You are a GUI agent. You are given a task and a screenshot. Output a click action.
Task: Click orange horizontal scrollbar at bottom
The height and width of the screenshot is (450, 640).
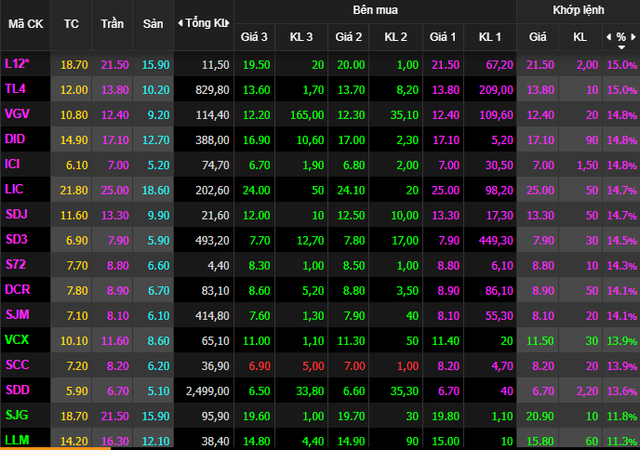55,448
